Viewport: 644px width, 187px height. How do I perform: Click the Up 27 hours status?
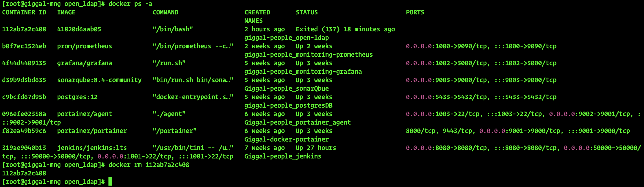pyautogui.click(x=316, y=148)
